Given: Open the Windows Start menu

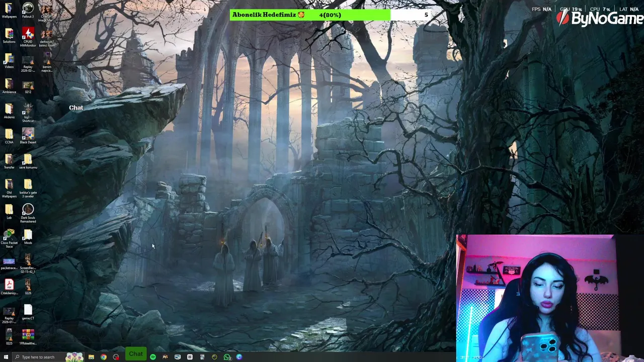Looking at the screenshot, I should pyautogui.click(x=6, y=357).
